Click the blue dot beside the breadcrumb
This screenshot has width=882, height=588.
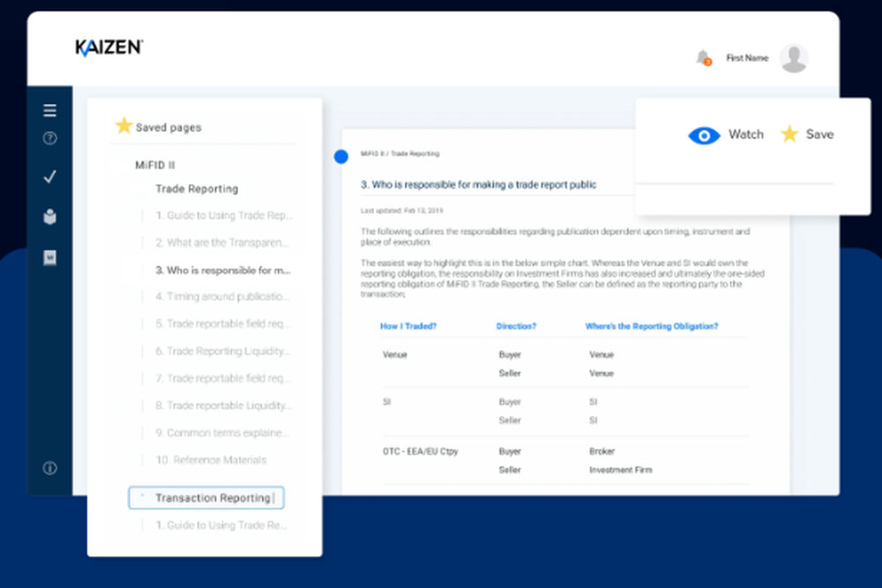(x=340, y=156)
